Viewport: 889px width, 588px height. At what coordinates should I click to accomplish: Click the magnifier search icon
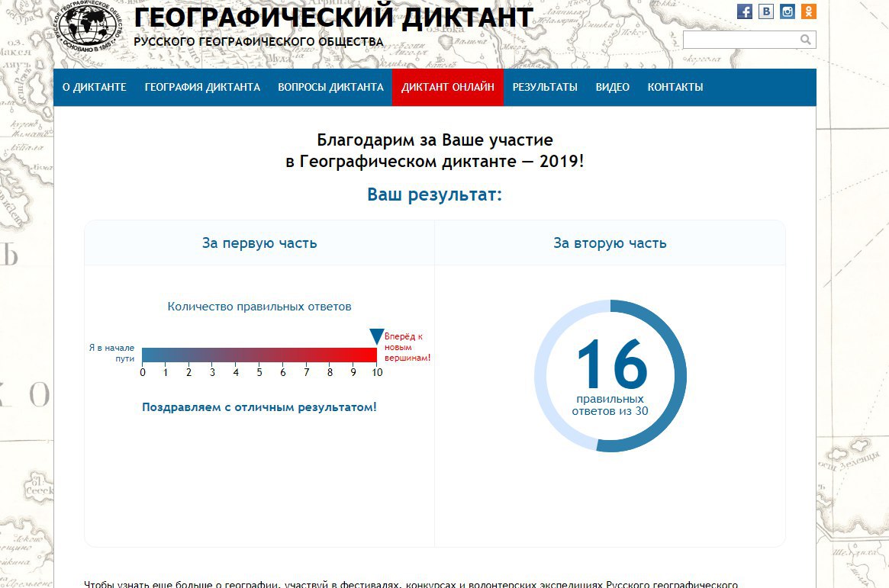point(806,39)
